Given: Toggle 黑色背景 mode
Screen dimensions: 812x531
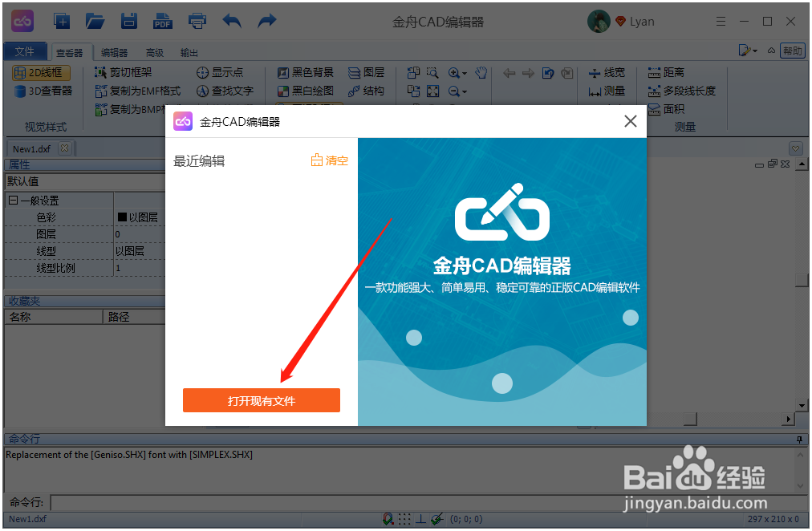Looking at the screenshot, I should [x=306, y=72].
